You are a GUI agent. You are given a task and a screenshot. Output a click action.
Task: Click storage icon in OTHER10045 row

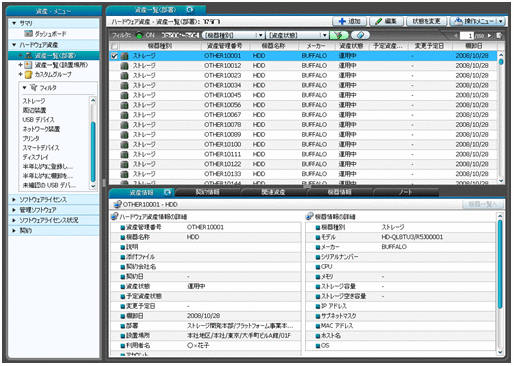click(x=124, y=95)
